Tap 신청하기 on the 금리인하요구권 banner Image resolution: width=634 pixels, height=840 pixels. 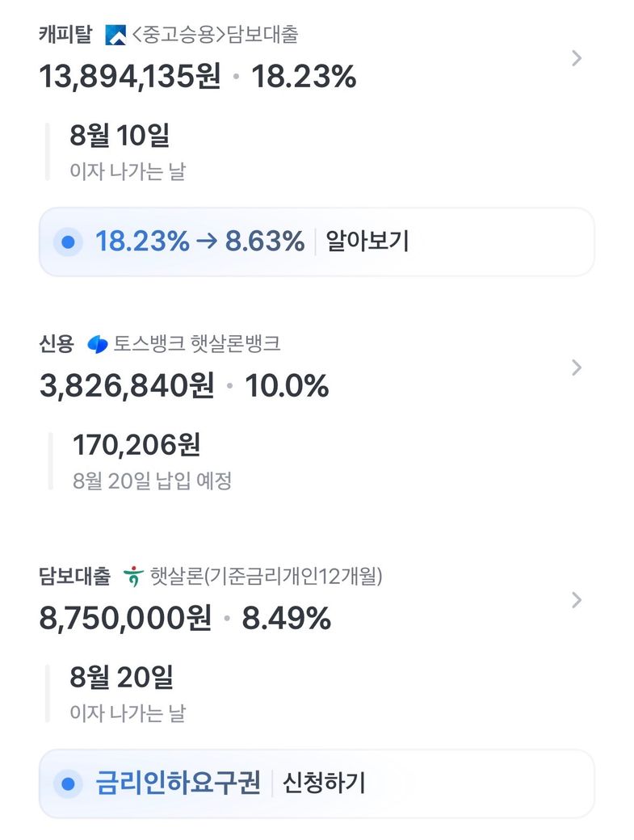coord(324,783)
